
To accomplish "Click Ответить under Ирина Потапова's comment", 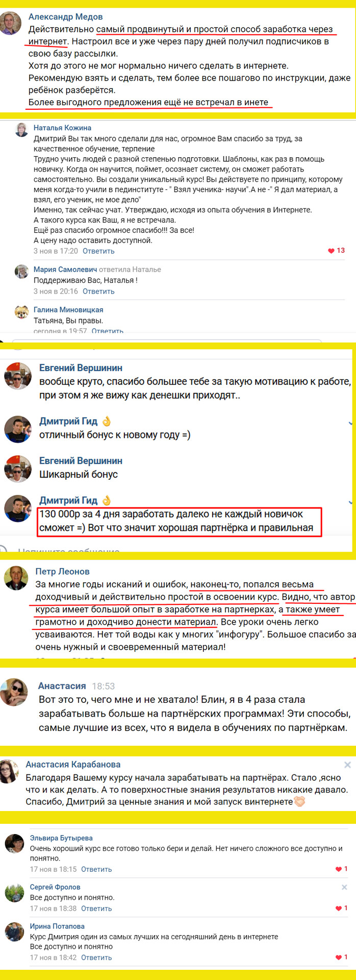I will point(96,958).
